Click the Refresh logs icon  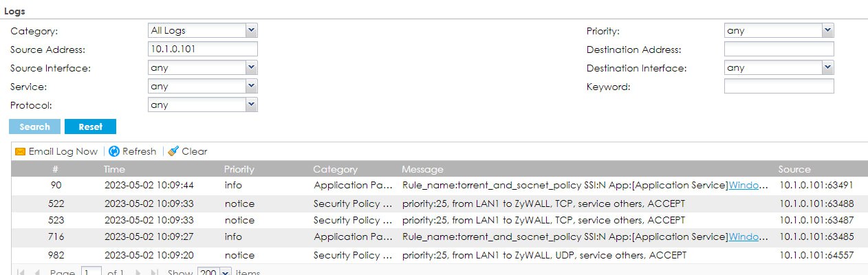[x=114, y=151]
